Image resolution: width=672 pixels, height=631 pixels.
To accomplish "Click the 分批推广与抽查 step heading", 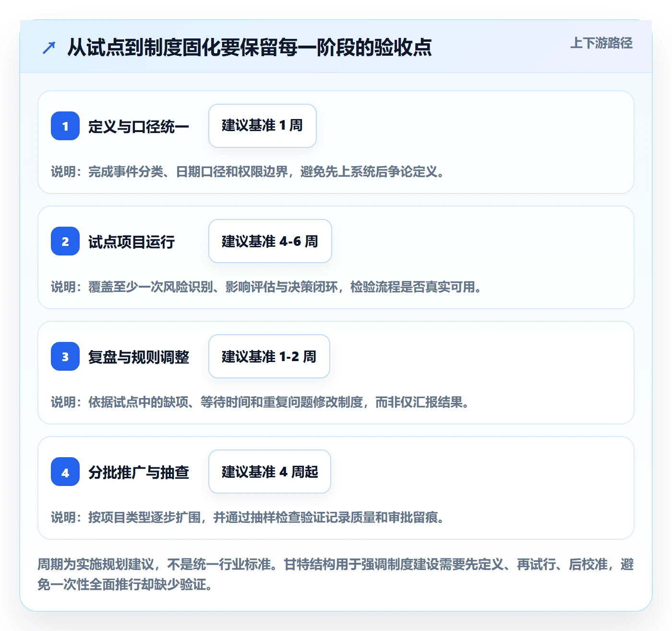I will click(139, 472).
